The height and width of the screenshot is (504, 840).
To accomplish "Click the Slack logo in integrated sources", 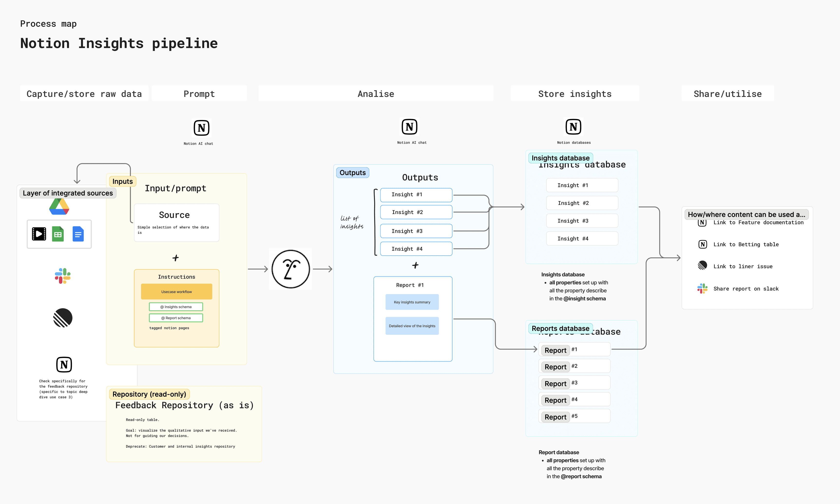I will pyautogui.click(x=63, y=276).
